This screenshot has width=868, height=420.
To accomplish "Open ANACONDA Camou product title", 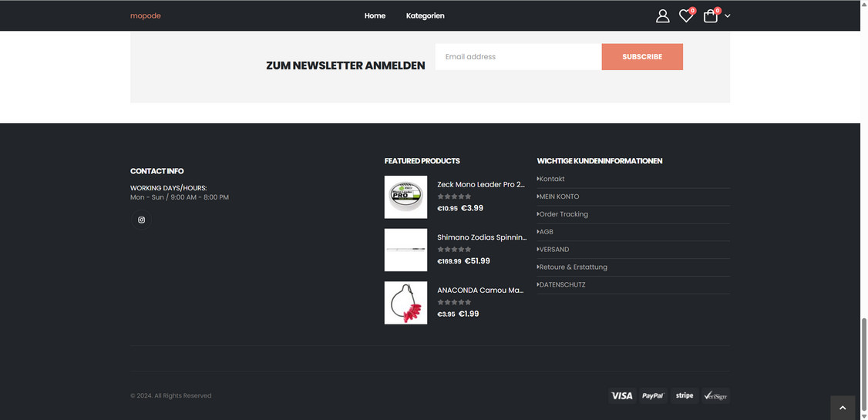I will (480, 290).
